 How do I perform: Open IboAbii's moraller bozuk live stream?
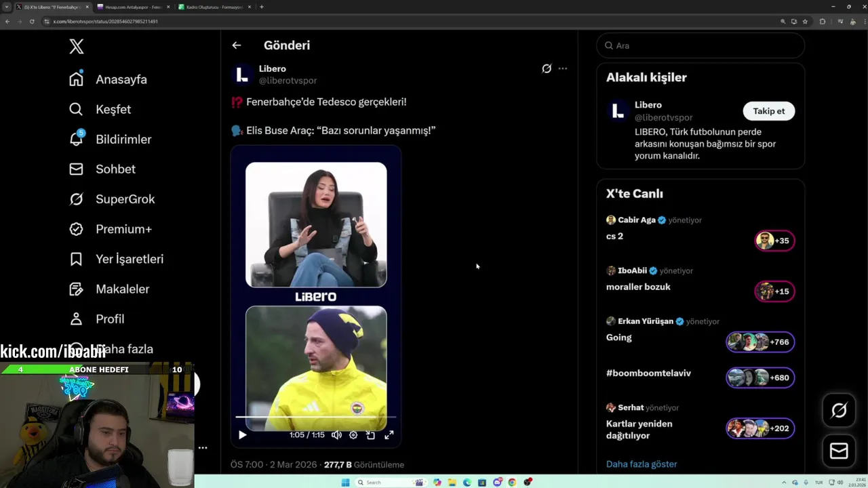[x=701, y=282]
